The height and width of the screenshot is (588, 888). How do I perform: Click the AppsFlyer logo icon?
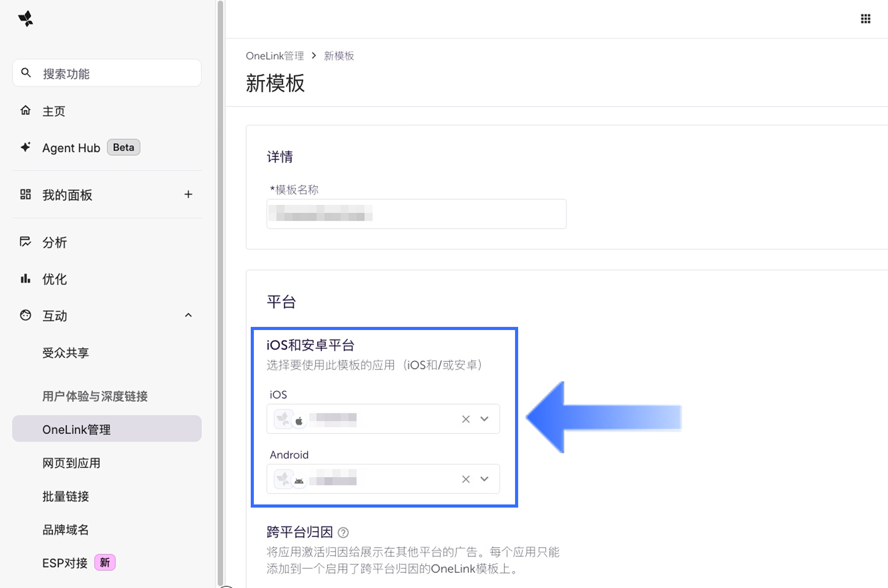26,19
